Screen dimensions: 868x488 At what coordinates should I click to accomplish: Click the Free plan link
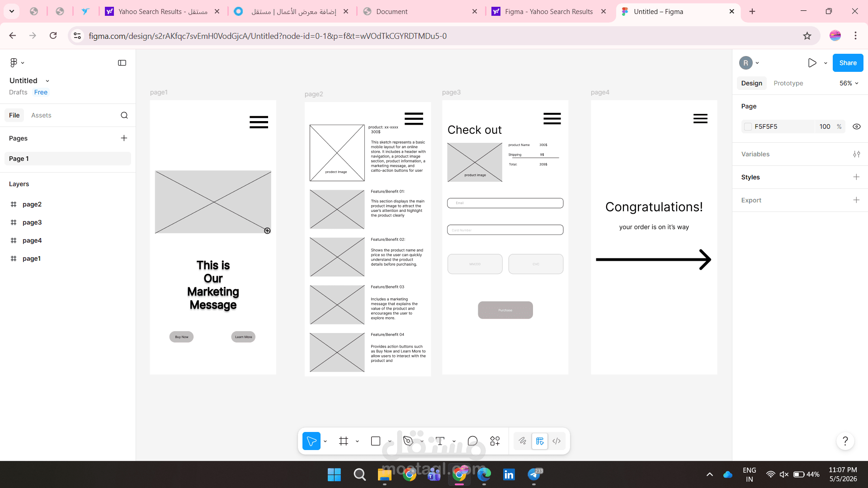[41, 92]
